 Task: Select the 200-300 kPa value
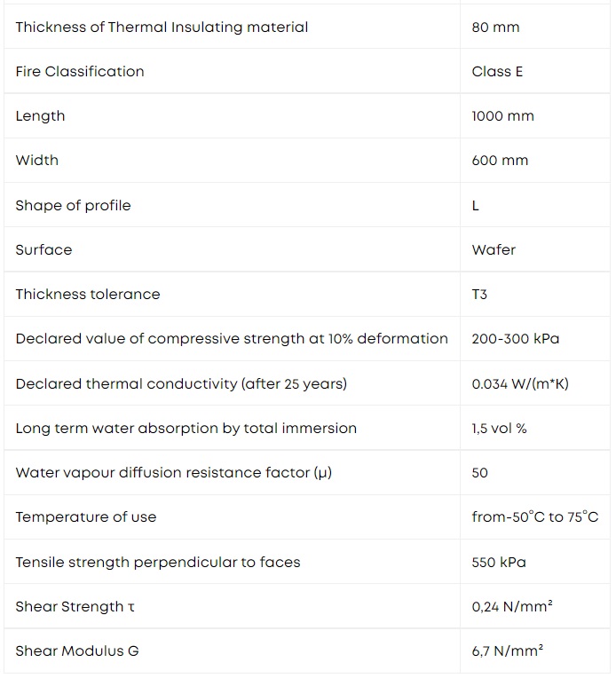(515, 339)
